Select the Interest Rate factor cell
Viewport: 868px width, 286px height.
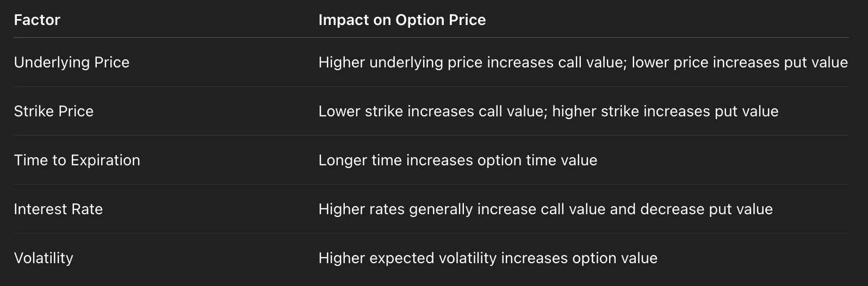point(58,209)
